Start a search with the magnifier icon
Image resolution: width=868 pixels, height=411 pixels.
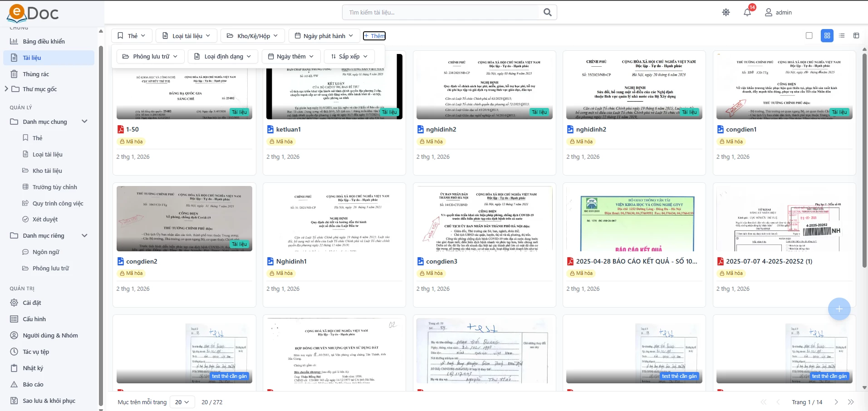coord(547,12)
